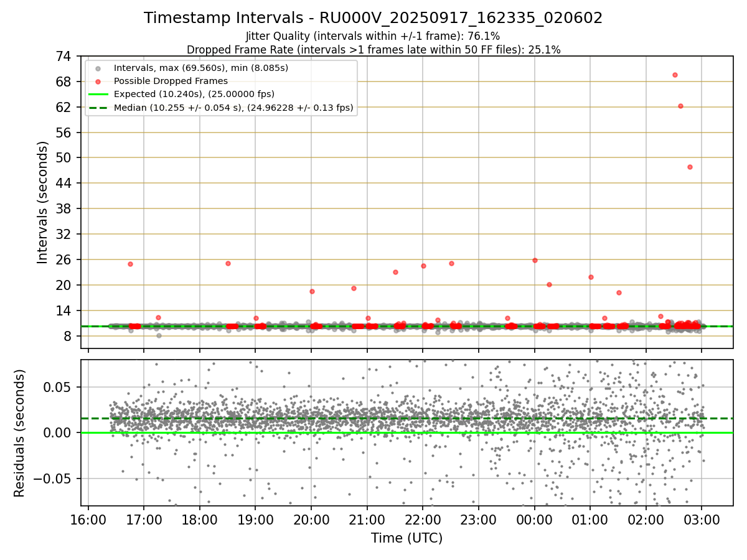Select legend entry 'Median (10.255 +/- 0.054 s)'

233,108
